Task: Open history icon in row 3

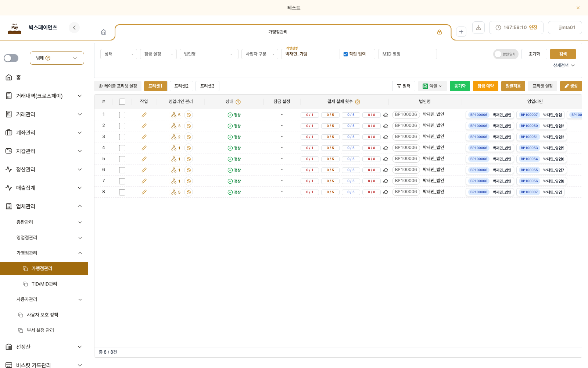Action: click(189, 137)
